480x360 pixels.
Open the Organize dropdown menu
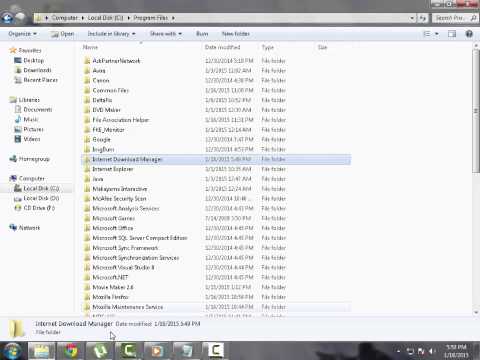23,34
